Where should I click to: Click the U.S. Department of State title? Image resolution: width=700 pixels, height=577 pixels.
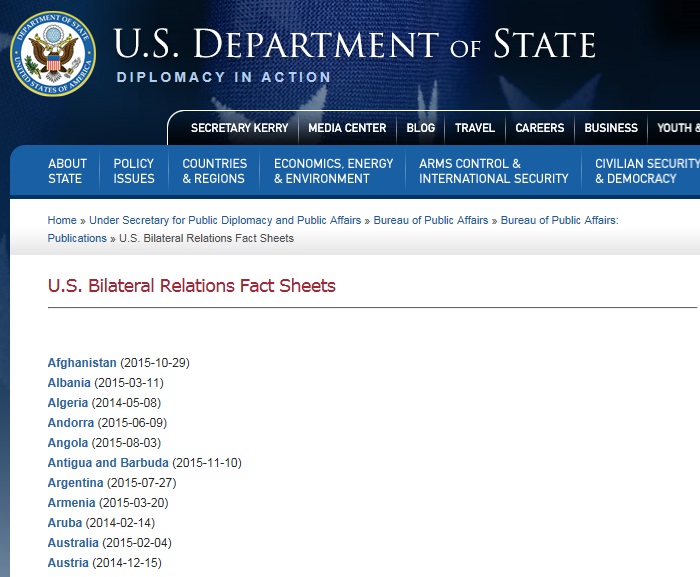tap(354, 44)
